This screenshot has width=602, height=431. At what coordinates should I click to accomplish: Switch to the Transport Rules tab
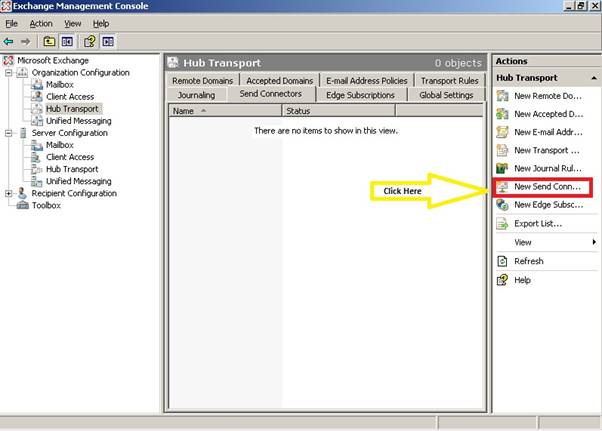[x=449, y=81]
